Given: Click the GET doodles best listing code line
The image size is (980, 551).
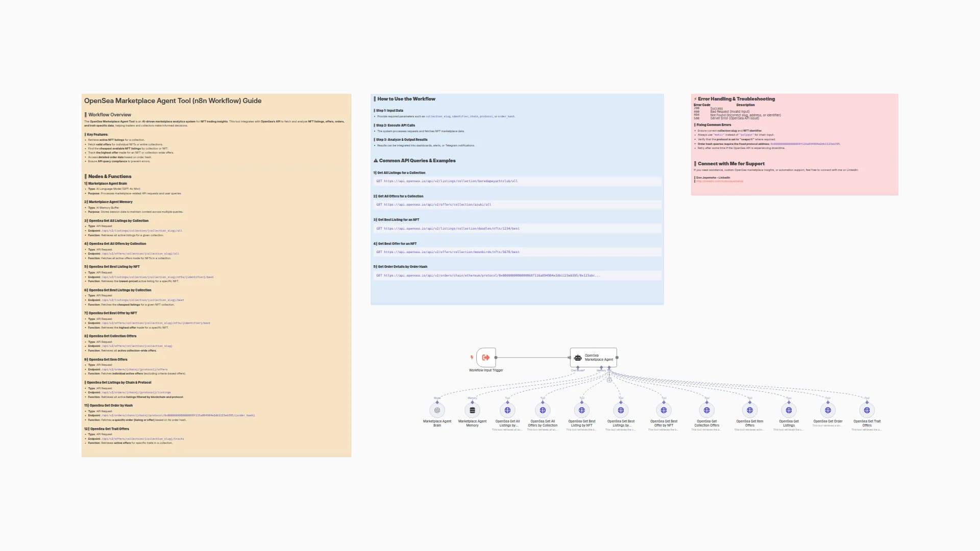Looking at the screenshot, I should click(x=517, y=229).
